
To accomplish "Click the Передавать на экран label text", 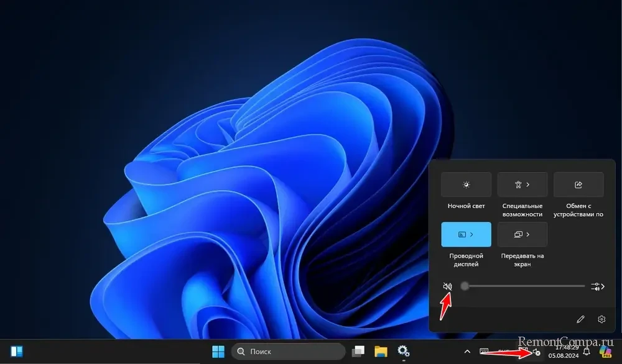I will pyautogui.click(x=522, y=260).
